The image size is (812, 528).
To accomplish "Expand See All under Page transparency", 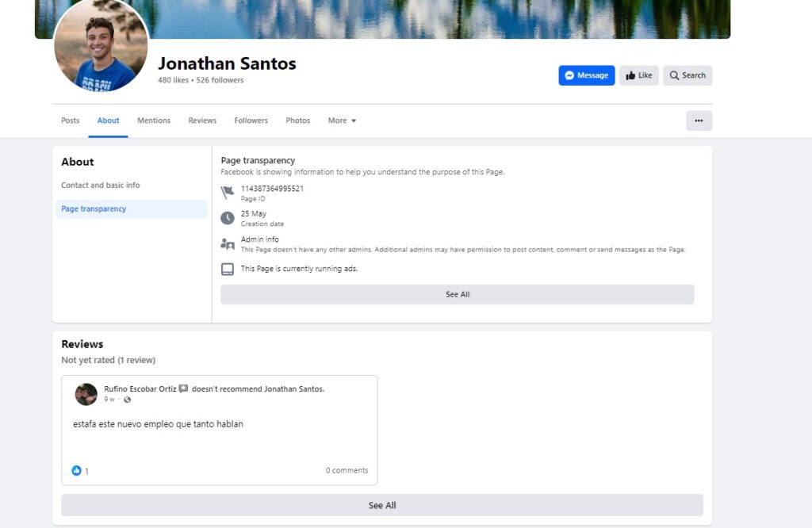I will coord(458,294).
